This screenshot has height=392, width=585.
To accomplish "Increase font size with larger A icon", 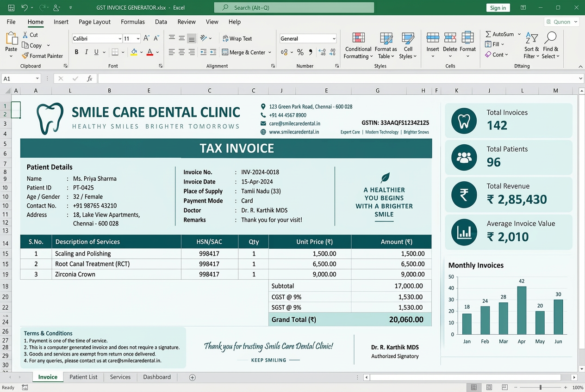I will point(146,38).
